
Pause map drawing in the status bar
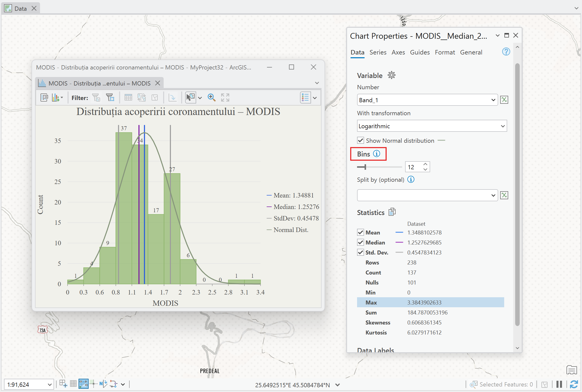pyautogui.click(x=559, y=384)
